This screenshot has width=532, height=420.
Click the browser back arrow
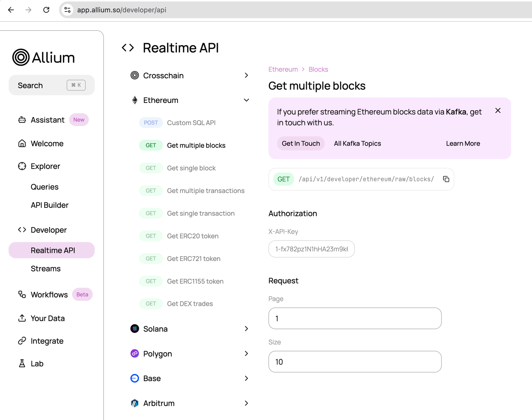click(x=11, y=10)
